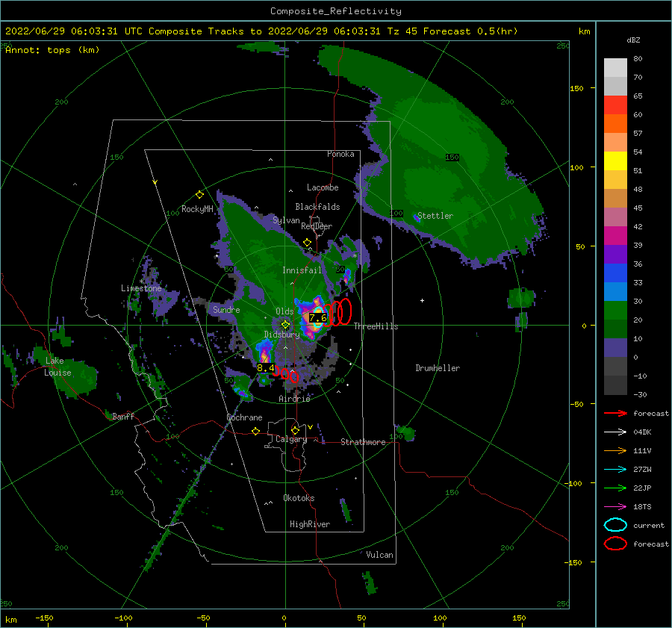
Task: Click the Didsbury town label
Action: [x=282, y=335]
